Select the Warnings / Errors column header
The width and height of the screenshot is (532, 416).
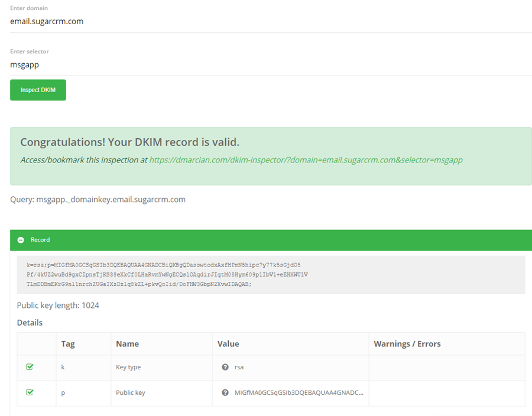coord(407,343)
